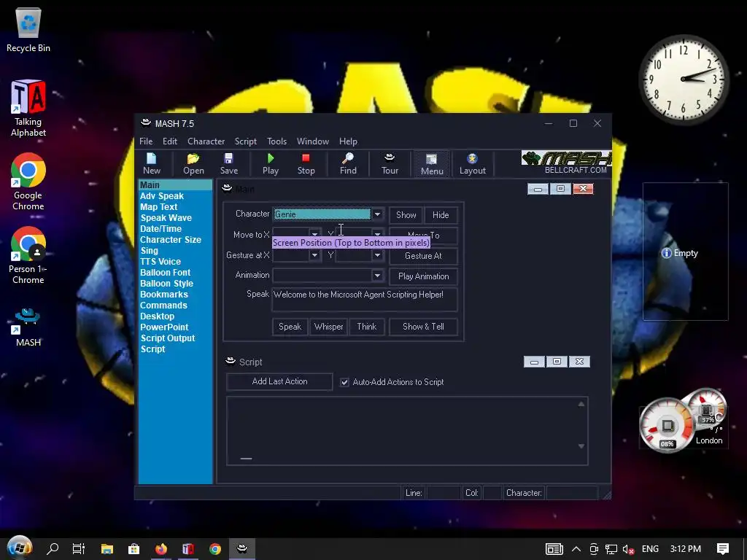Viewport: 747px width, 560px height.
Task: Click the Layout toolbar icon
Action: 472,164
